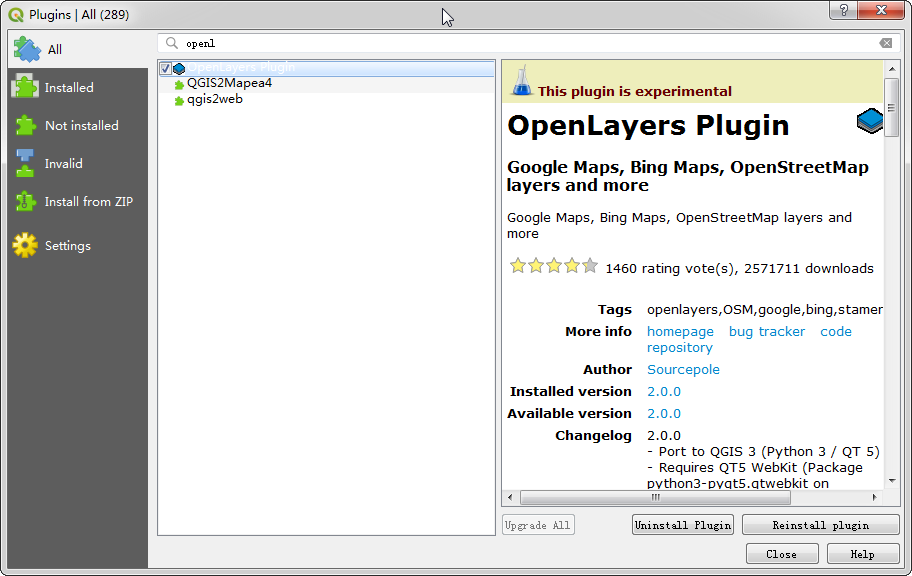Click the yellow Settings gear icon

25,245
